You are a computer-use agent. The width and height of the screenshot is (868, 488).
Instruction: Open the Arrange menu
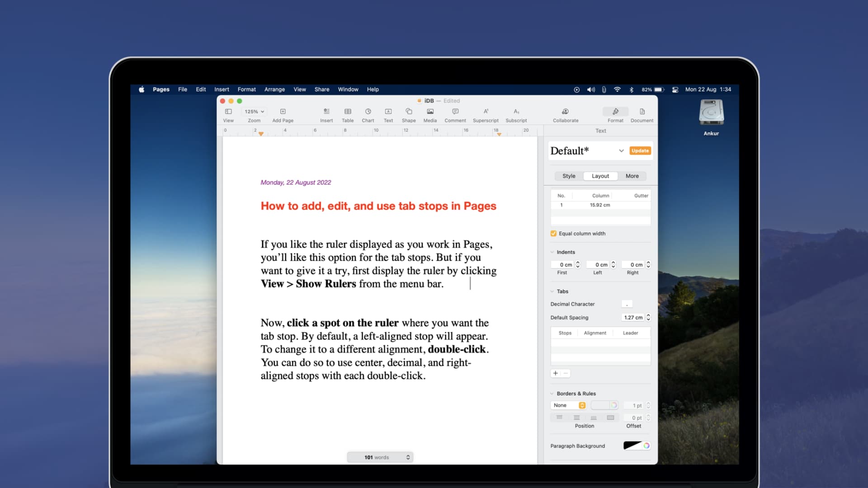tap(274, 89)
